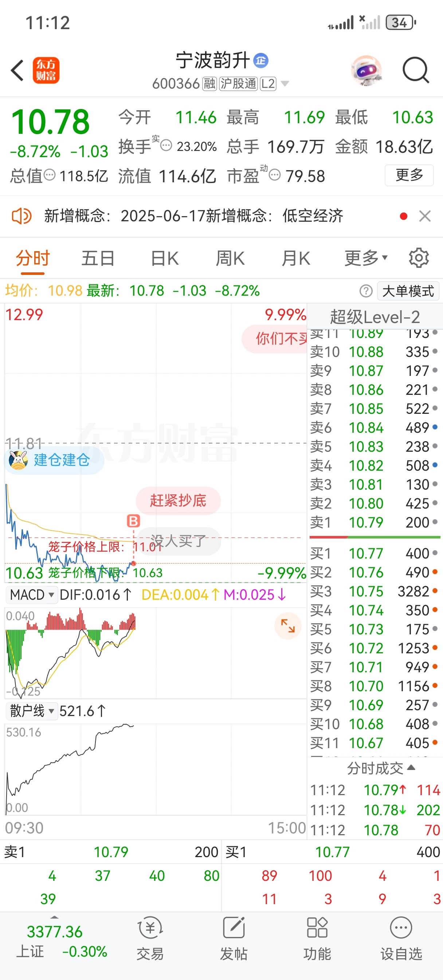Screen dimensions: 443x980
Task: Tap the blue 企 badge by stock name
Action: click(261, 61)
